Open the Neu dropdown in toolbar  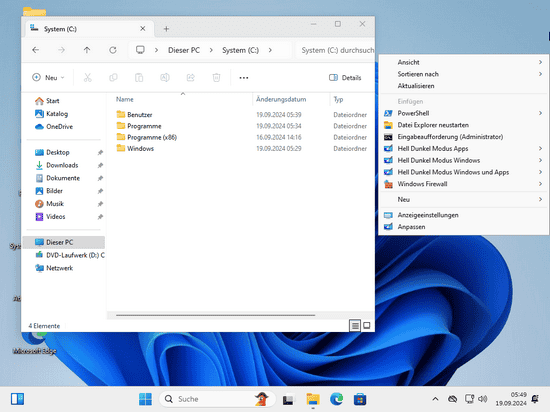(48, 77)
